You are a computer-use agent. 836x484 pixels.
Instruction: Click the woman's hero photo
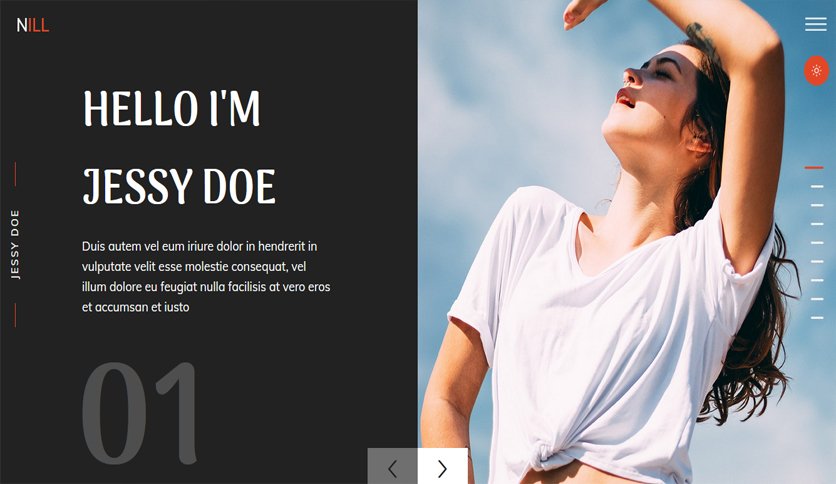coord(626,242)
